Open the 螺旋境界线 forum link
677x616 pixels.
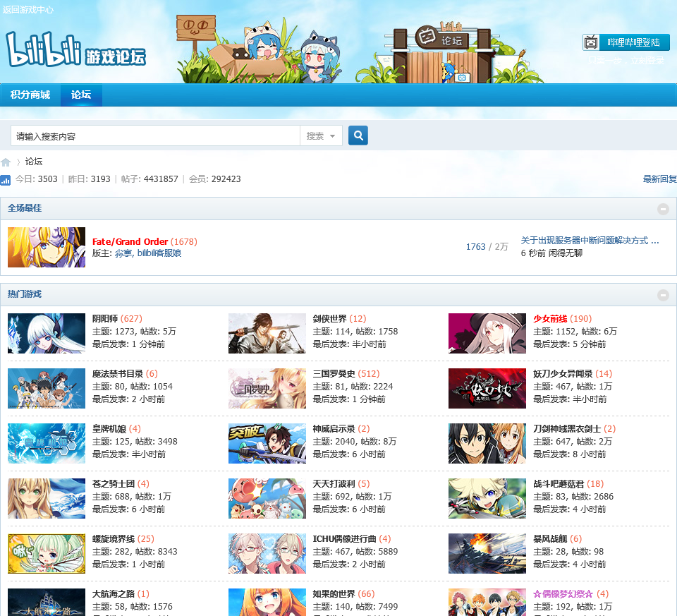pyautogui.click(x=114, y=538)
